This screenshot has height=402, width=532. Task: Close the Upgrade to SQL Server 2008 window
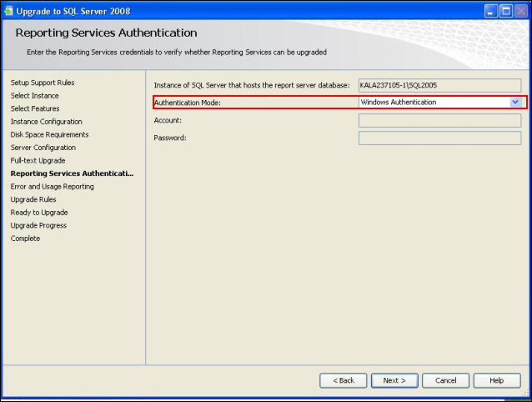521,11
